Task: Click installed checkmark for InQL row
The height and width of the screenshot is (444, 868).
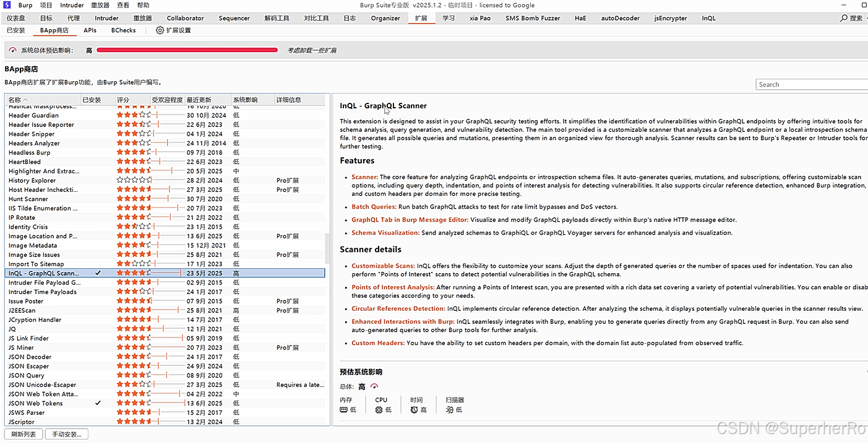Action: 98,273
